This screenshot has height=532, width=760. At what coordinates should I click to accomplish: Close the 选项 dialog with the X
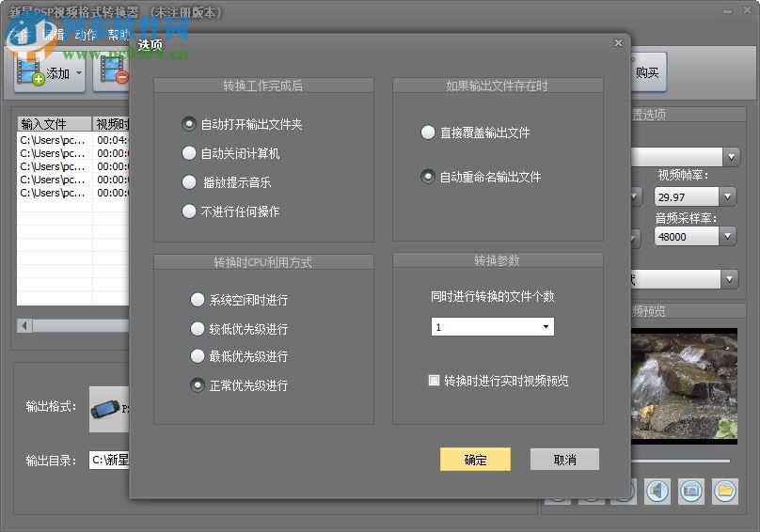click(618, 43)
